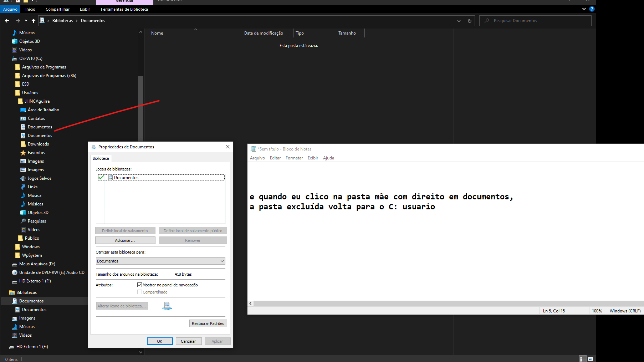
Task: Refresh the Documentos address bar
Action: (x=470, y=21)
